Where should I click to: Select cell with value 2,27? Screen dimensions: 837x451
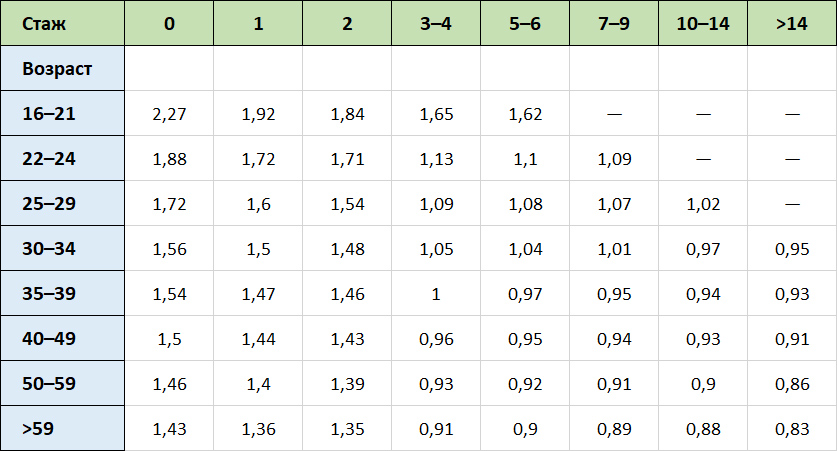click(169, 113)
